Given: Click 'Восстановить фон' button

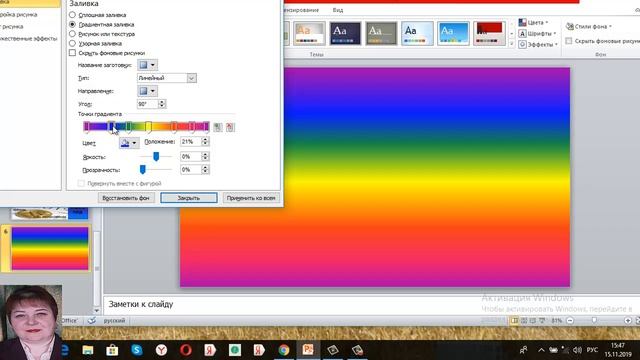Looking at the screenshot, I should [126, 198].
